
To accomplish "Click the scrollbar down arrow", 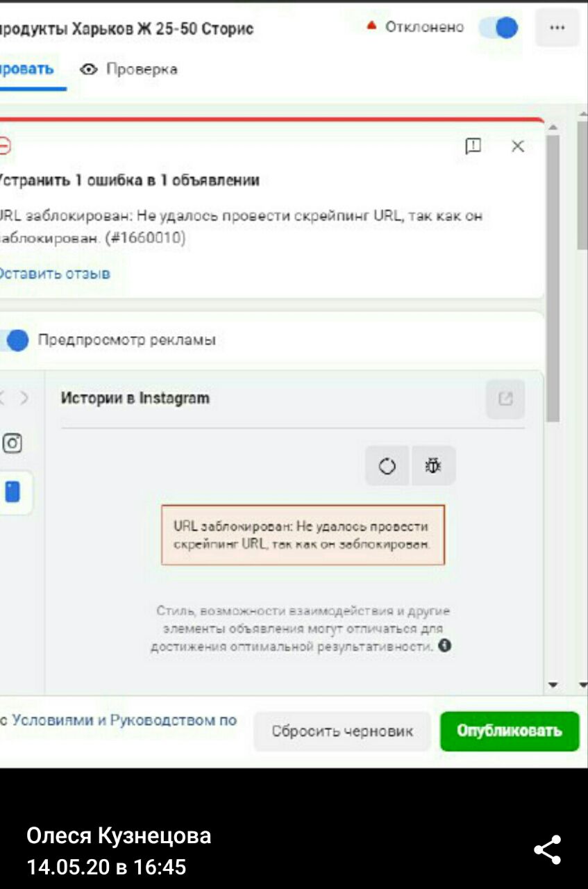I will pyautogui.click(x=553, y=685).
